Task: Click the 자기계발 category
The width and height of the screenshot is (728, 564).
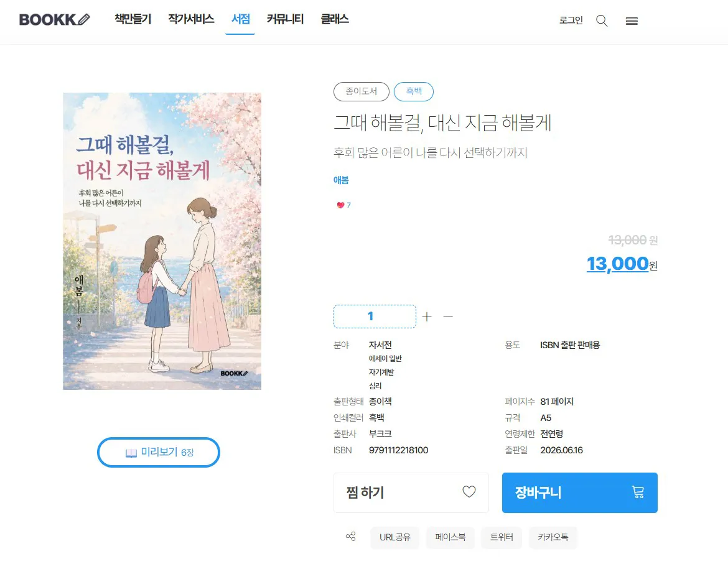Action: pyautogui.click(x=381, y=372)
